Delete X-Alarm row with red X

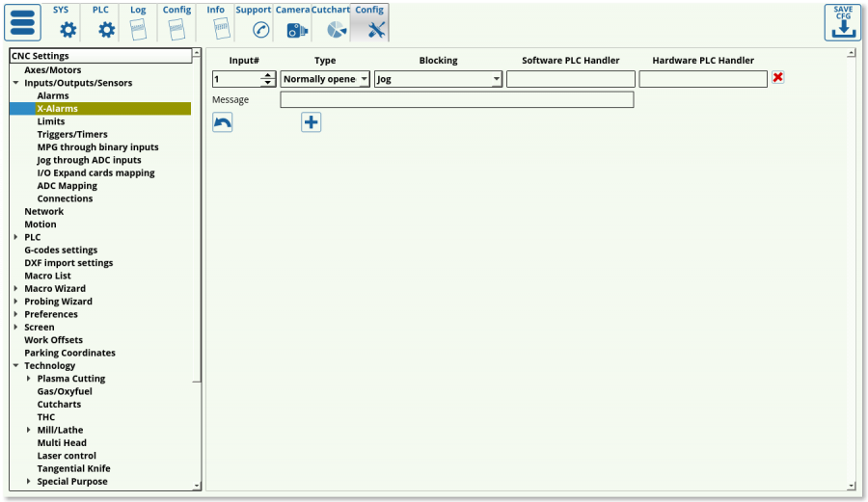tap(777, 77)
